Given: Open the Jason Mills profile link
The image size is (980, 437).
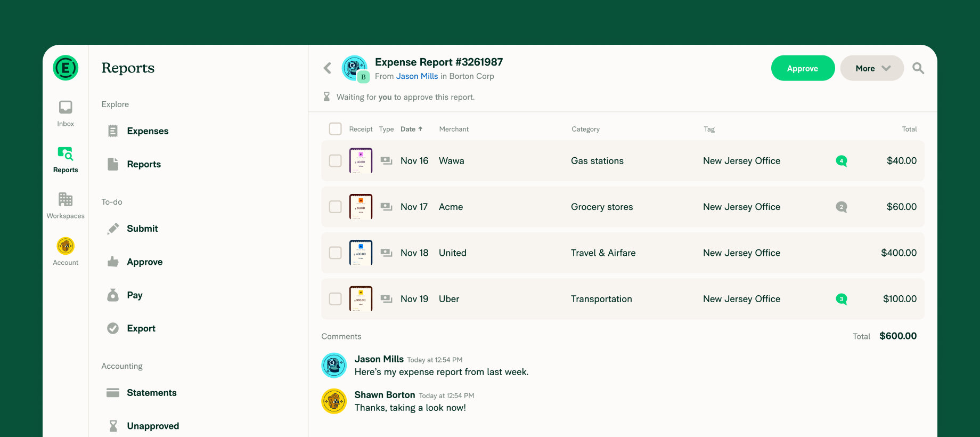Looking at the screenshot, I should click(417, 76).
